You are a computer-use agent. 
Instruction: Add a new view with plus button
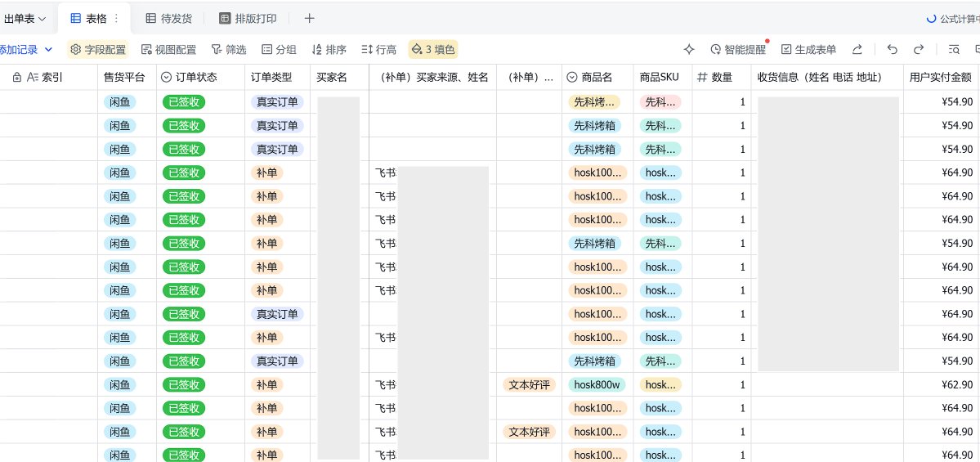coord(309,19)
